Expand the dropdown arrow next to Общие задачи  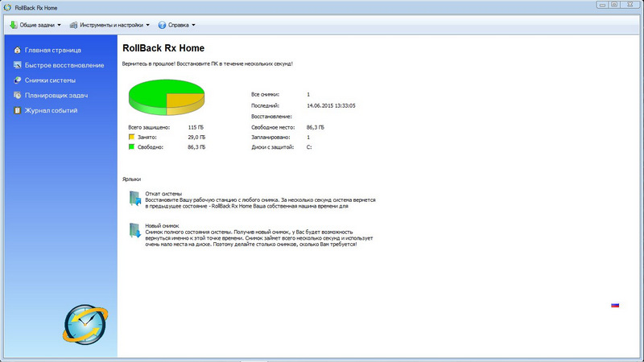pyautogui.click(x=59, y=25)
